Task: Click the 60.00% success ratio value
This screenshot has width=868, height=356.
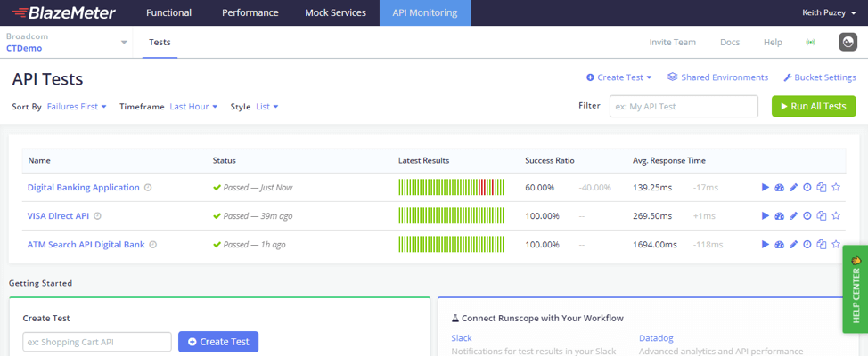Action: coord(540,188)
